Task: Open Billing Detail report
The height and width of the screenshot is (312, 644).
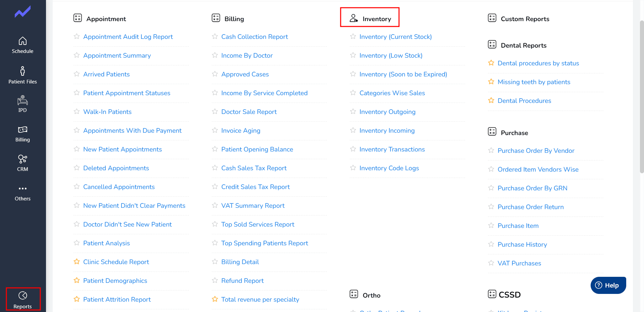Action: click(x=240, y=262)
